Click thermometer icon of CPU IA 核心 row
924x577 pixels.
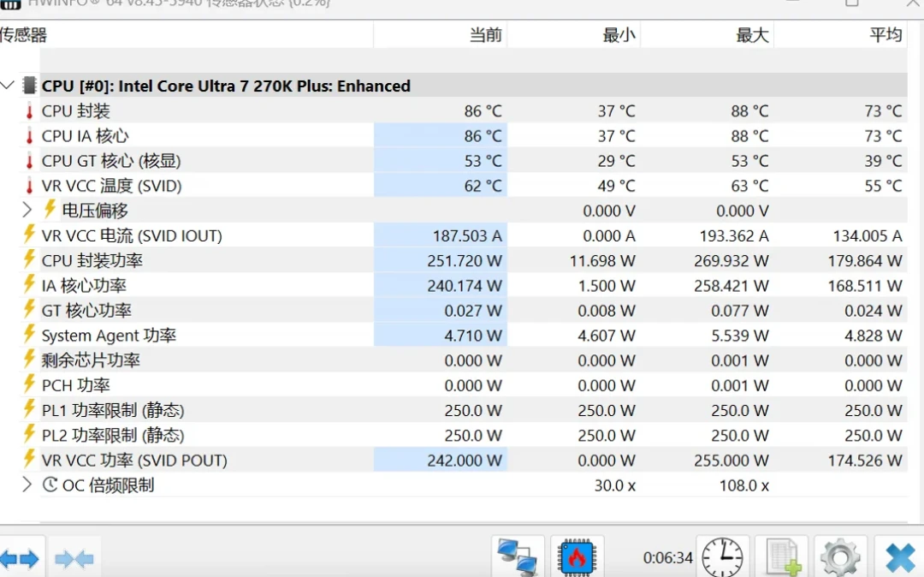pos(29,135)
